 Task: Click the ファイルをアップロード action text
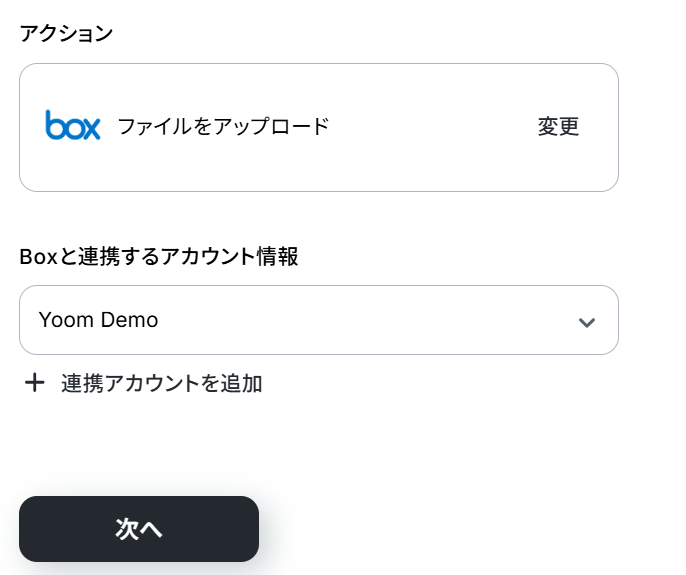(223, 126)
